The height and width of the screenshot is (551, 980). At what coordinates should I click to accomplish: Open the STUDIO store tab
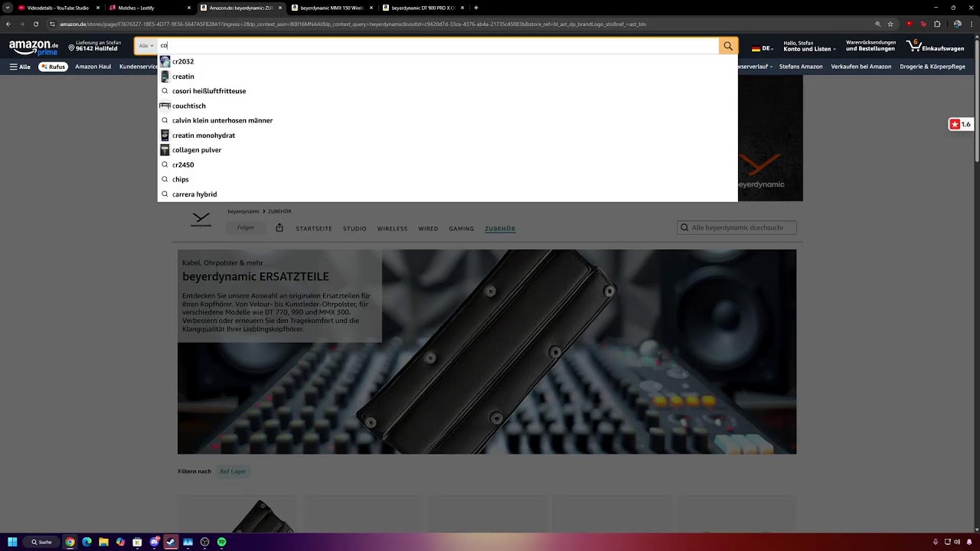click(x=354, y=229)
